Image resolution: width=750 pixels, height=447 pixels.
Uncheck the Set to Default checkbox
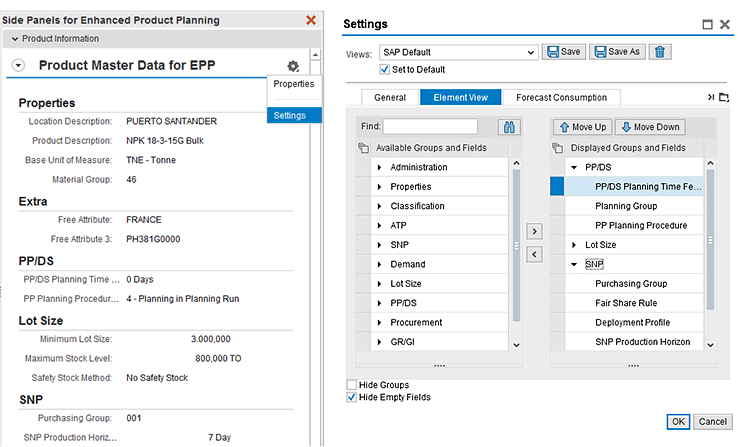tap(385, 69)
